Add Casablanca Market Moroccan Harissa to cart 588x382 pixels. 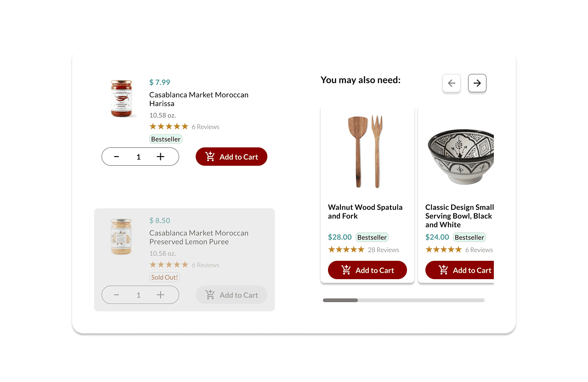tap(232, 157)
